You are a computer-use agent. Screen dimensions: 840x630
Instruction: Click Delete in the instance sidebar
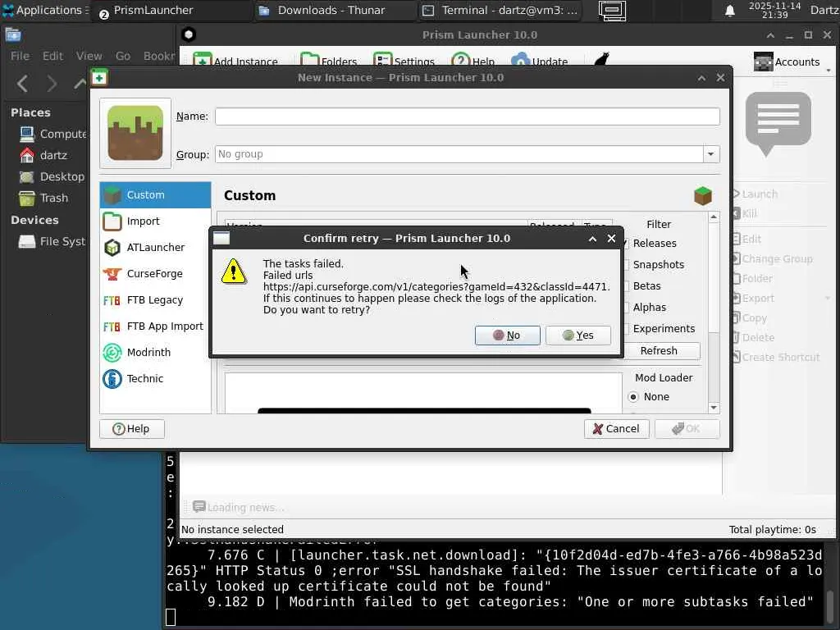pyautogui.click(x=753, y=337)
